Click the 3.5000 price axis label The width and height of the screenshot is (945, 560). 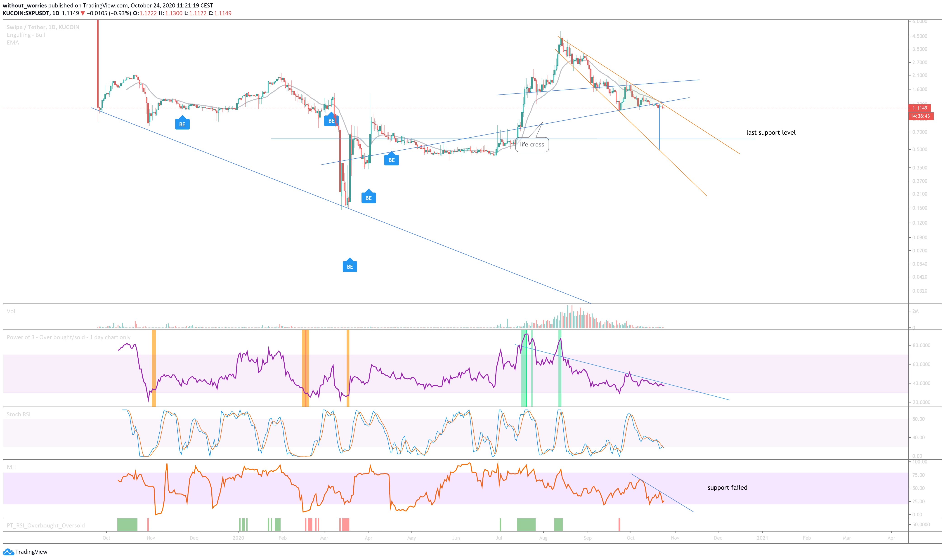[x=920, y=49]
